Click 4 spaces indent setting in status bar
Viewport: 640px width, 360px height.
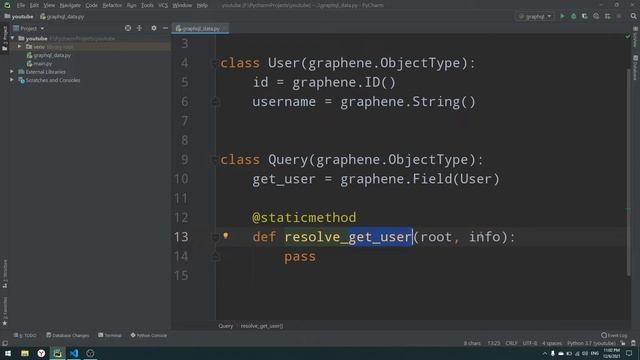coord(552,343)
